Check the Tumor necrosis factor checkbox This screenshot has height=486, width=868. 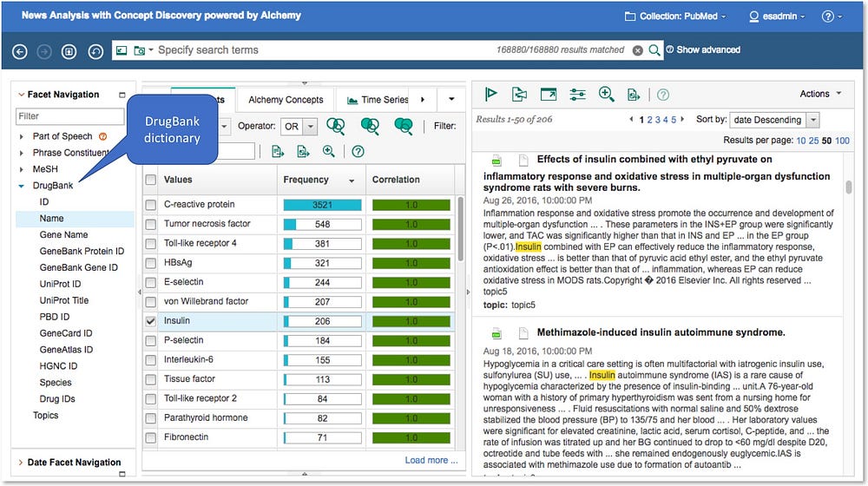point(150,224)
